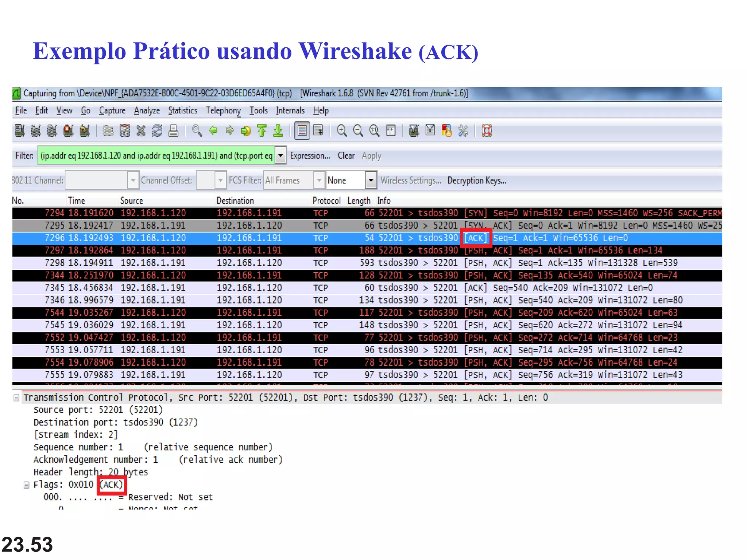Toggle packet list colorization
747x560 pixels.
(302, 131)
